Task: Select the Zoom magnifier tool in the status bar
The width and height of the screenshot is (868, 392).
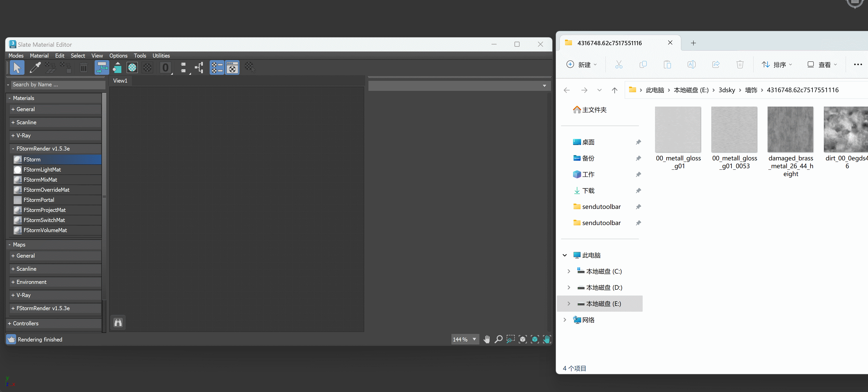Action: click(498, 339)
